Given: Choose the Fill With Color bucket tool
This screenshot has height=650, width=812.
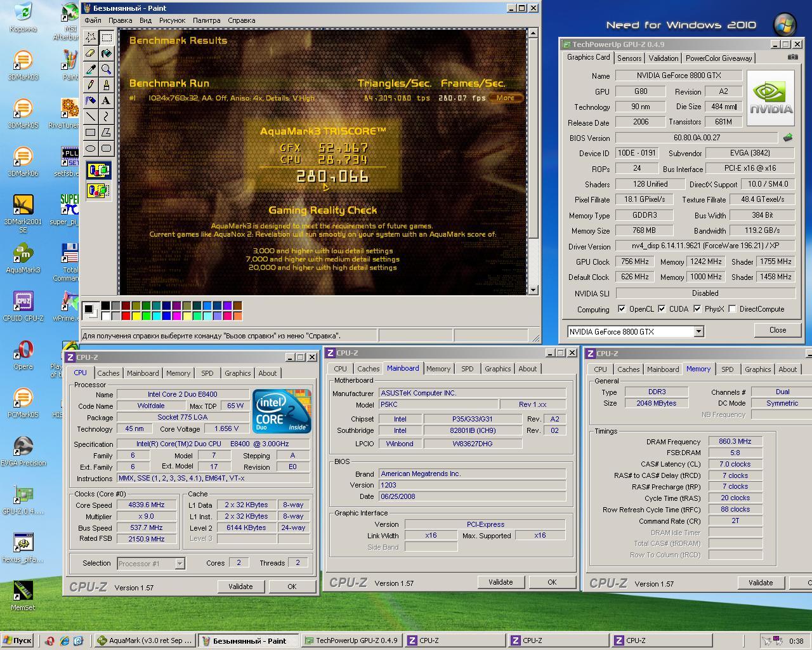Looking at the screenshot, I should (x=106, y=53).
